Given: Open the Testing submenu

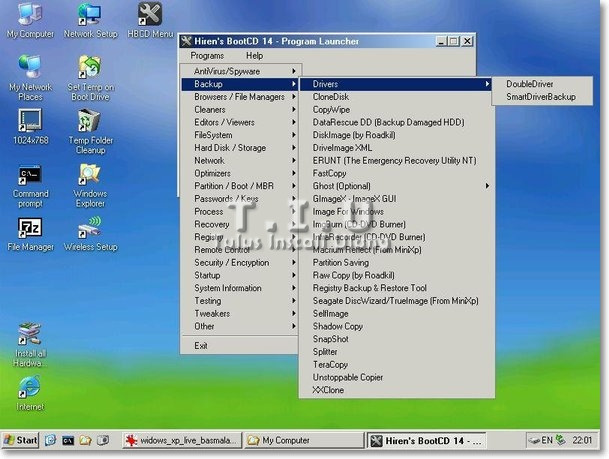Looking at the screenshot, I should 240,301.
